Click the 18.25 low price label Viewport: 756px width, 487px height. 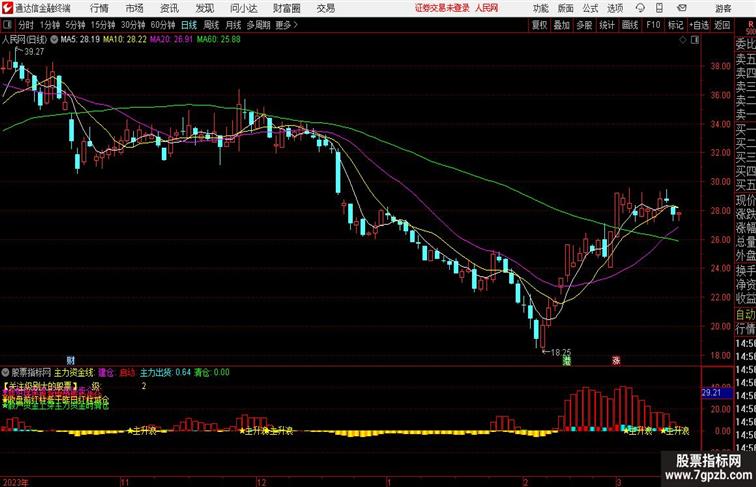[561, 352]
